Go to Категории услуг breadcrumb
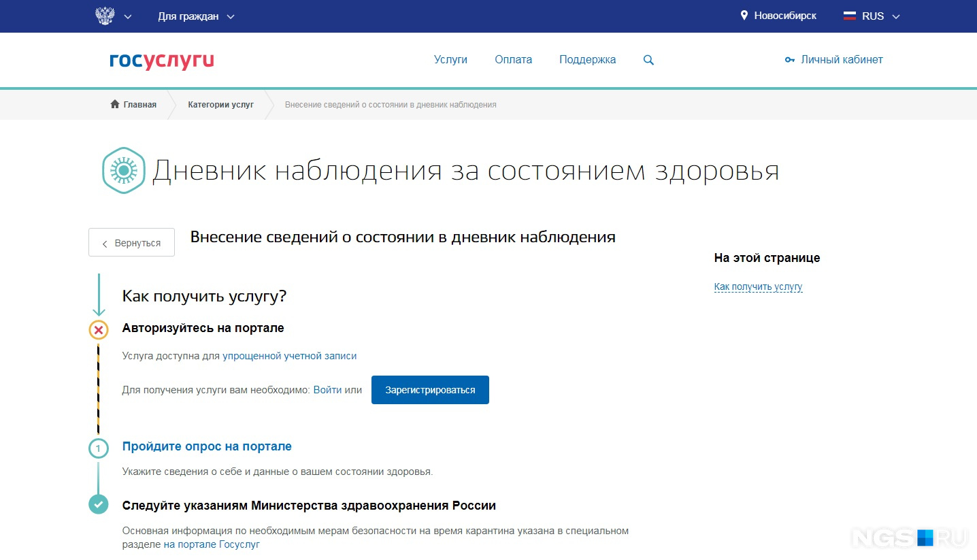 pyautogui.click(x=221, y=105)
